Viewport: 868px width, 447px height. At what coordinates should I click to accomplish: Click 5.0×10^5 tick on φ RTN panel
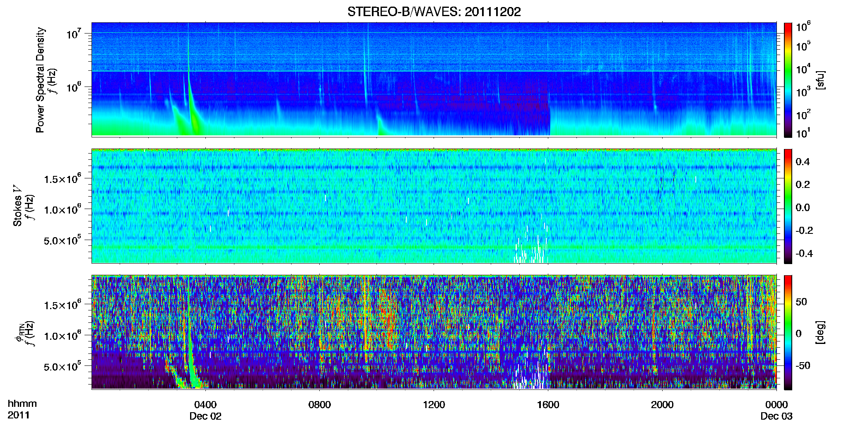(63, 366)
